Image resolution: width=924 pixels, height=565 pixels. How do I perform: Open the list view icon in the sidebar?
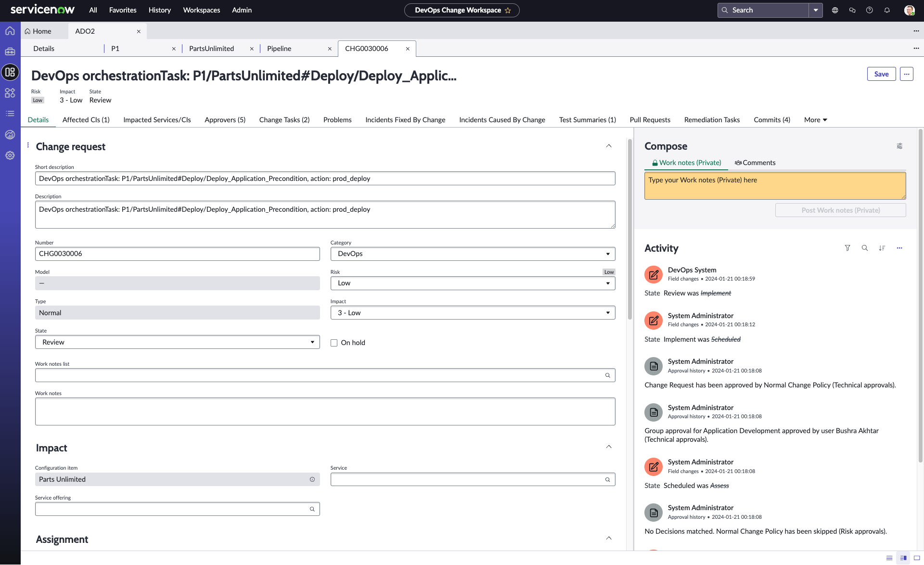tap(10, 114)
